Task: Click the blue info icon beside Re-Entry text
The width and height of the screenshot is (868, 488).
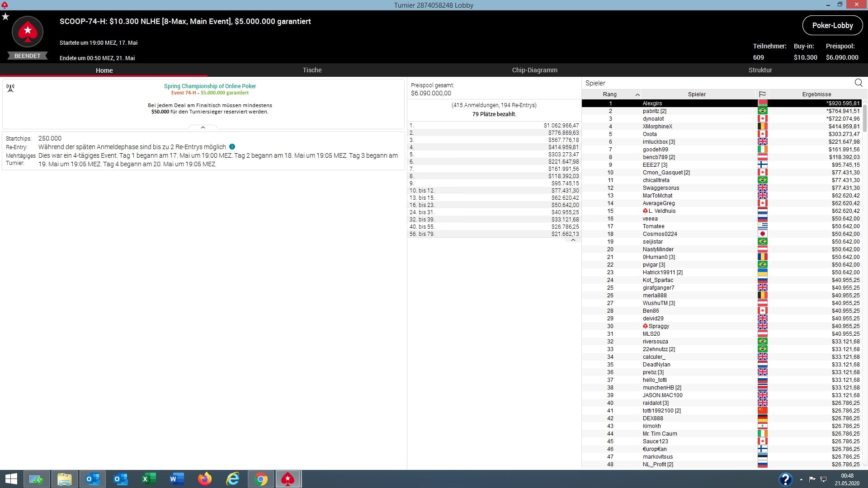Action: click(232, 147)
